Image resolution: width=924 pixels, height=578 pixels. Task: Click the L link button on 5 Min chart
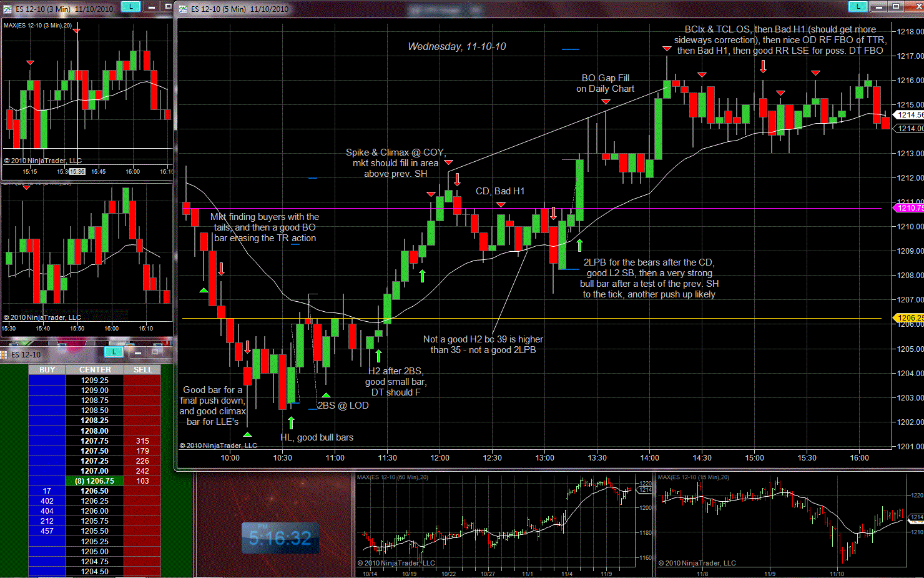pos(858,7)
